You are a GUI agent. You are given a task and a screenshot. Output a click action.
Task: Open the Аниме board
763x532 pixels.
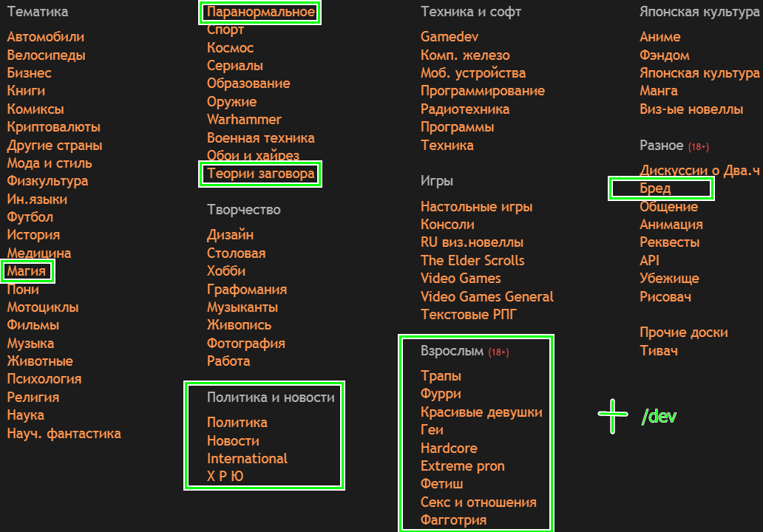point(659,37)
